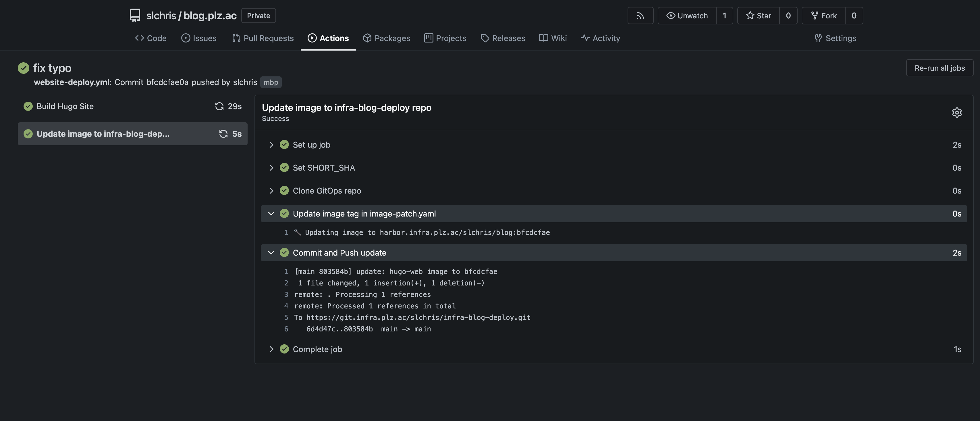
Task: Open job log settings gear icon
Action: click(957, 113)
